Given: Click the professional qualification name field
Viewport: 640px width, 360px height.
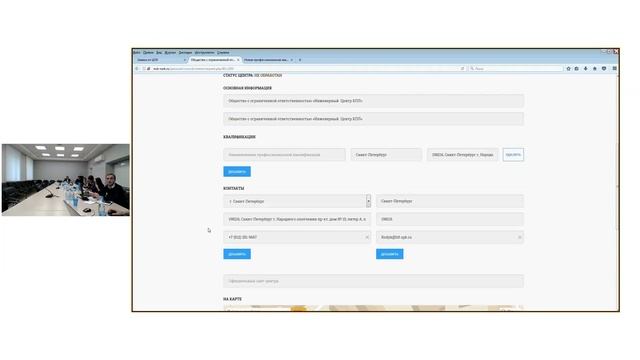Looking at the screenshot, I should [284, 155].
